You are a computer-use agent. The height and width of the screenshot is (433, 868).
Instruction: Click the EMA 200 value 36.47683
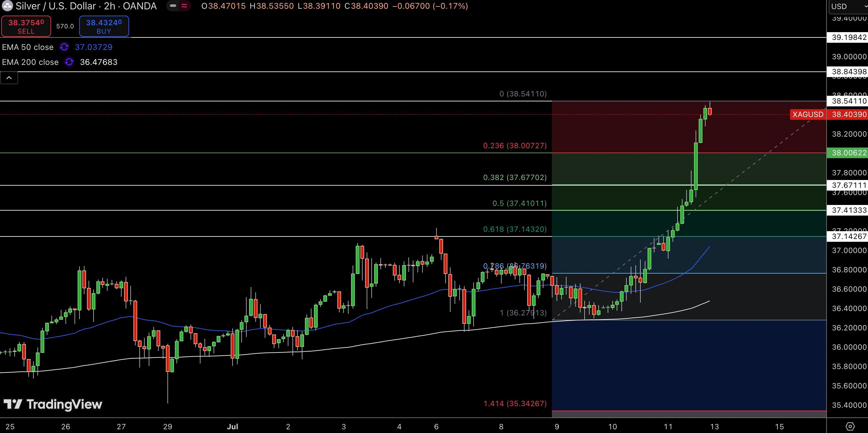(x=99, y=62)
